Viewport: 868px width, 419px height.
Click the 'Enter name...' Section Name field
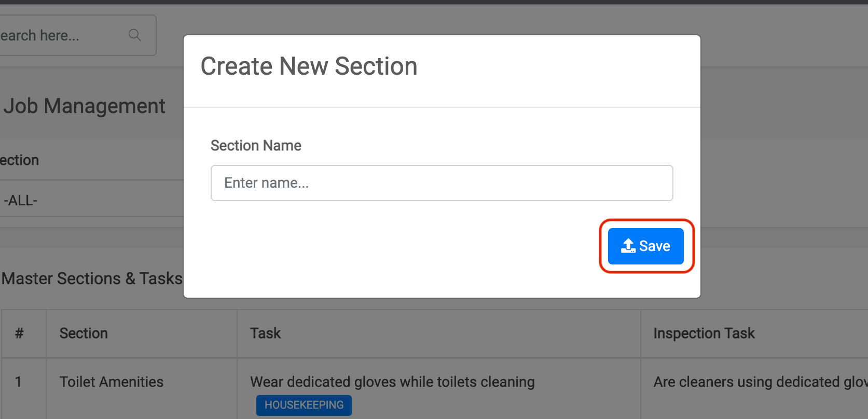(x=442, y=183)
